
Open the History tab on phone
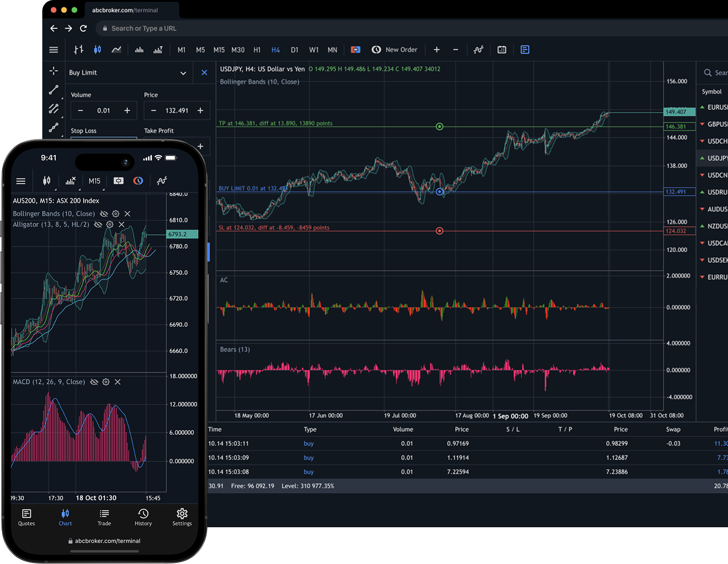143,516
